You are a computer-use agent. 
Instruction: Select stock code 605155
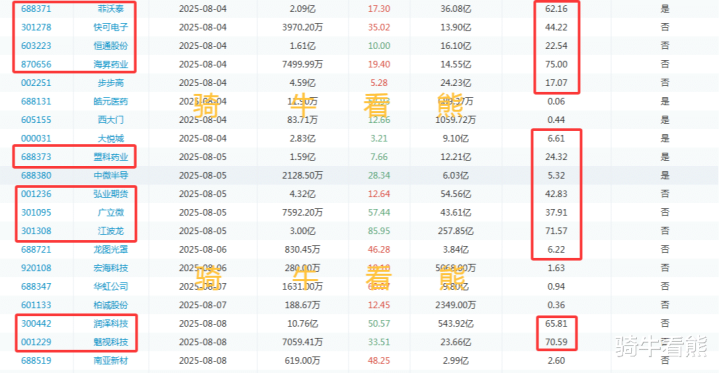click(x=36, y=120)
